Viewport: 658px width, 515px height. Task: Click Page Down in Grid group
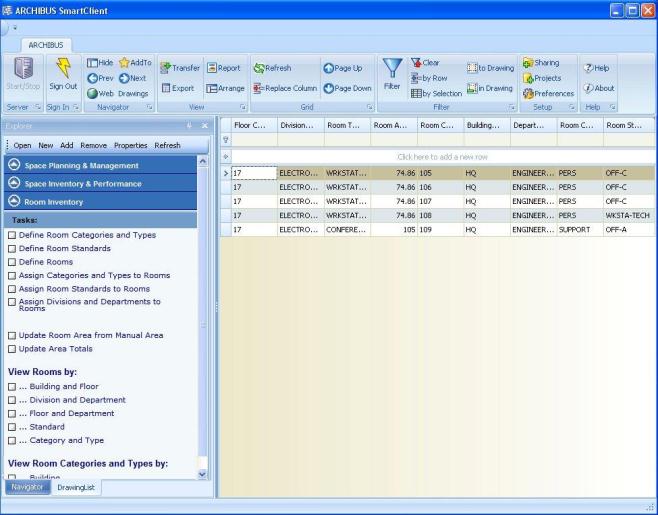click(347, 88)
